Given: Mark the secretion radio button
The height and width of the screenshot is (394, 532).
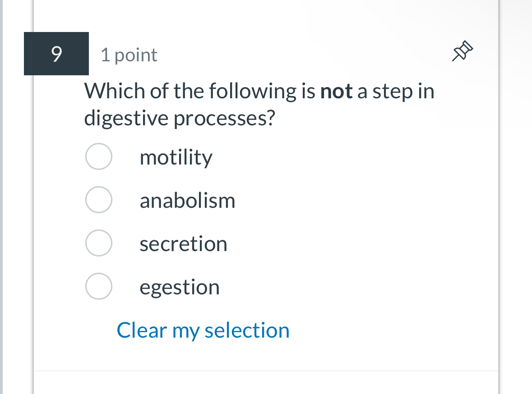Looking at the screenshot, I should (99, 243).
